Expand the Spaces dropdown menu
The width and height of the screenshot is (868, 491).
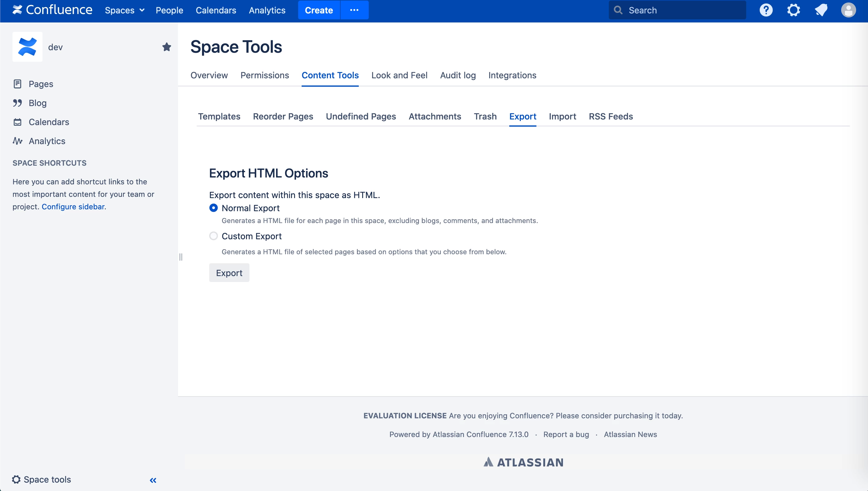coord(125,10)
